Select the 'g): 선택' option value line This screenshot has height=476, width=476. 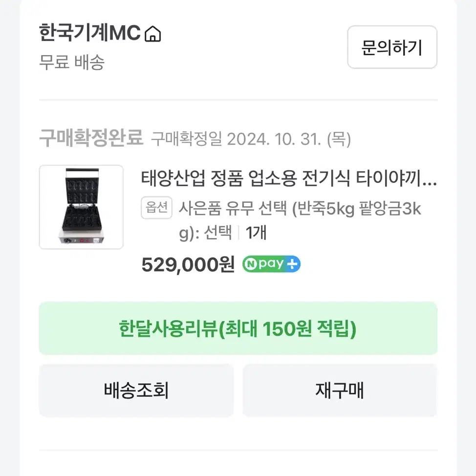[x=206, y=233]
